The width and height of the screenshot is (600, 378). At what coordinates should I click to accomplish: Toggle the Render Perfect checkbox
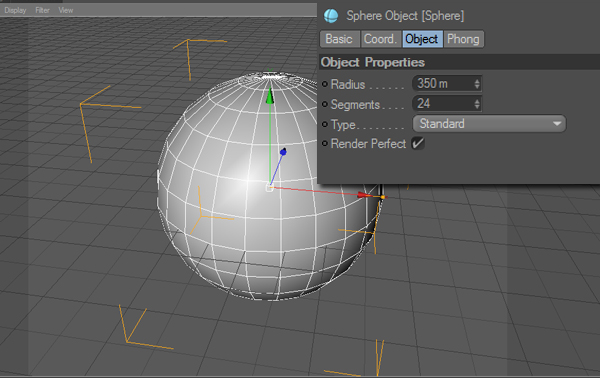point(418,144)
